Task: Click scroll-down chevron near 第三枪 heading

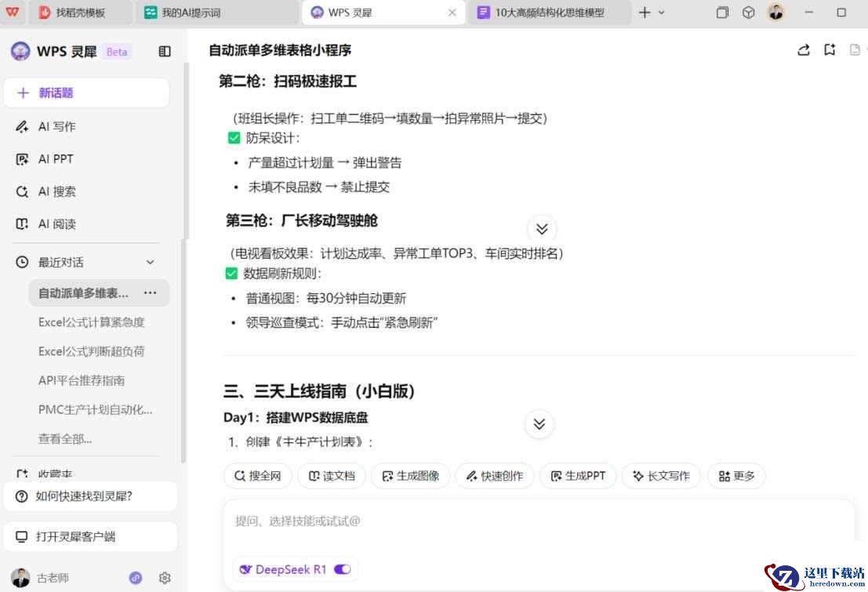Action: 542,228
